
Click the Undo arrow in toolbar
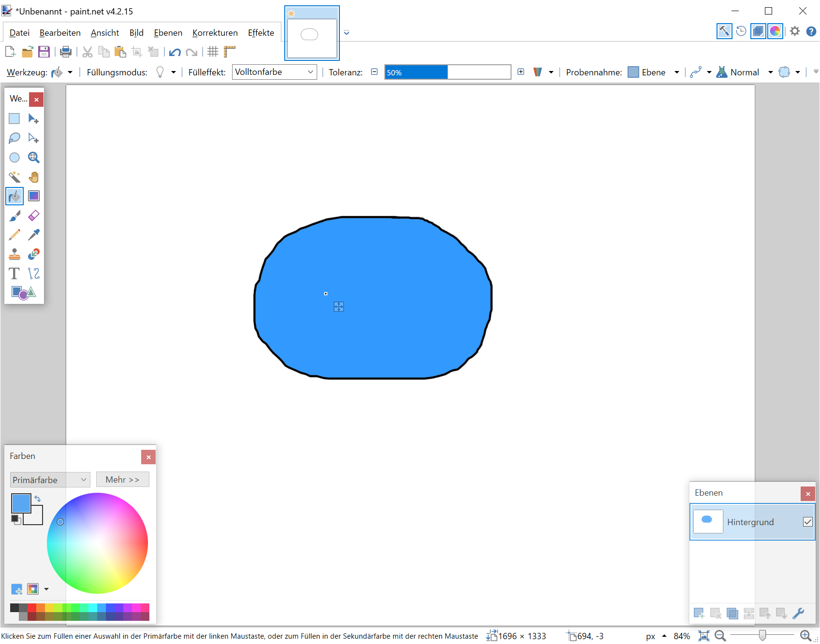pos(175,52)
